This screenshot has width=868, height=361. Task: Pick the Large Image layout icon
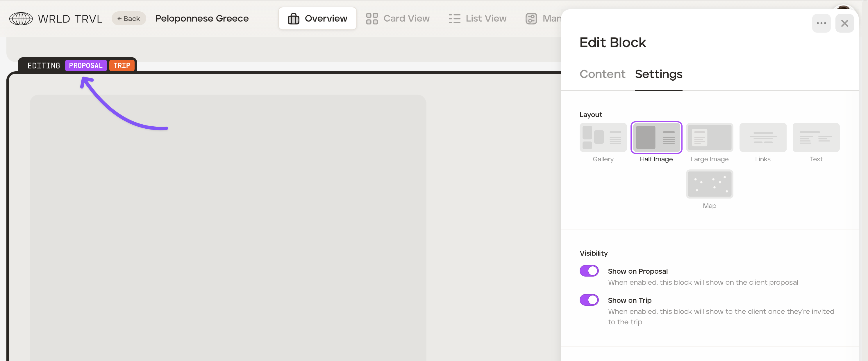[709, 137]
